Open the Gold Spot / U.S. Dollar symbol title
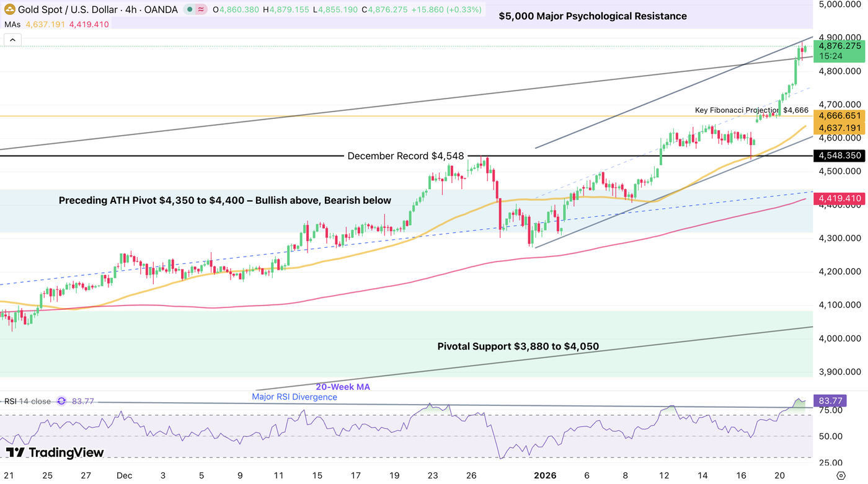Image resolution: width=868 pixels, height=484 pixels. coord(98,9)
